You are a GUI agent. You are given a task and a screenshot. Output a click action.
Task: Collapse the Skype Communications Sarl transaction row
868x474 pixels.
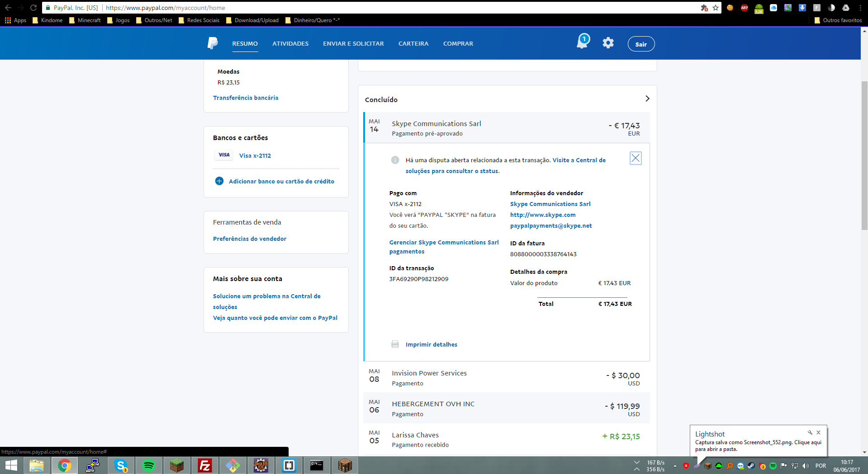tap(507, 127)
